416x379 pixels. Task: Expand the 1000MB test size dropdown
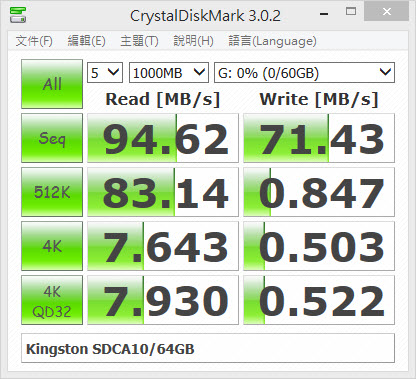pyautogui.click(x=169, y=73)
